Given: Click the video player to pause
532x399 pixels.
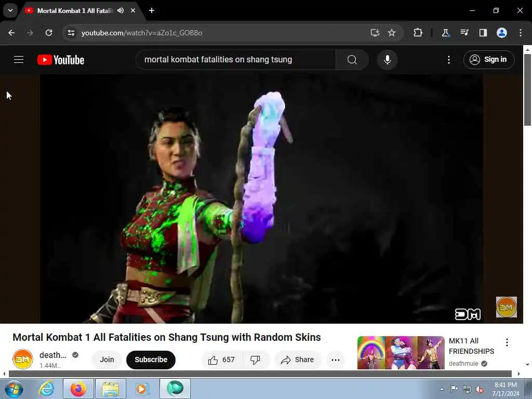Looking at the screenshot, I should tap(261, 198).
